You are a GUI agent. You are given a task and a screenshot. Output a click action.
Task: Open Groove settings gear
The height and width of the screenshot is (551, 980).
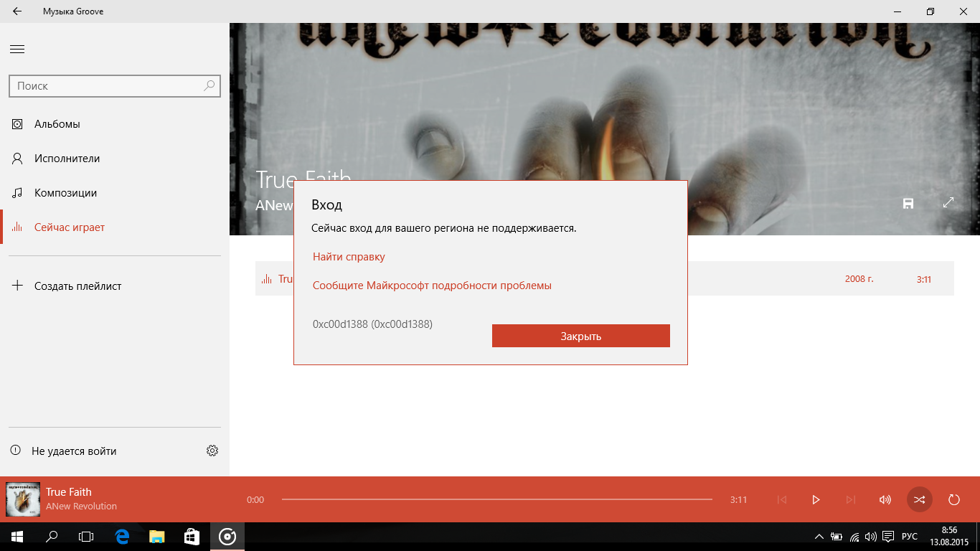click(212, 451)
